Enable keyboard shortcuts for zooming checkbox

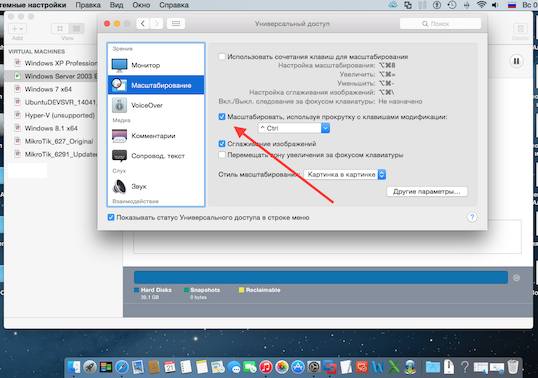(222, 57)
